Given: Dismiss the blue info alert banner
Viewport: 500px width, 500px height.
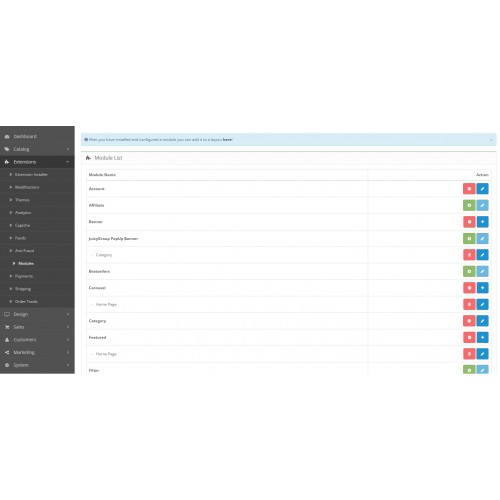Looking at the screenshot, I should click(x=491, y=140).
